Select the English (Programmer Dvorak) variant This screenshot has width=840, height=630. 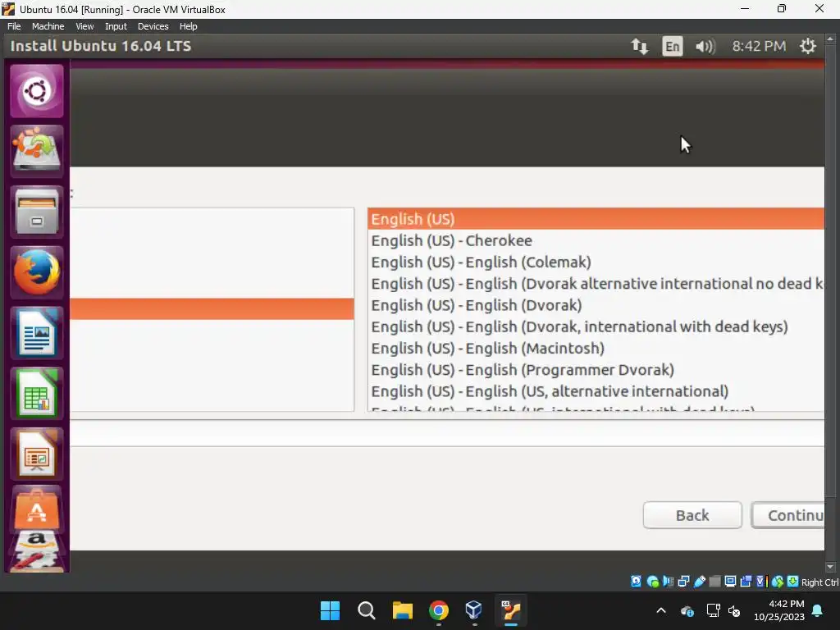point(596,370)
